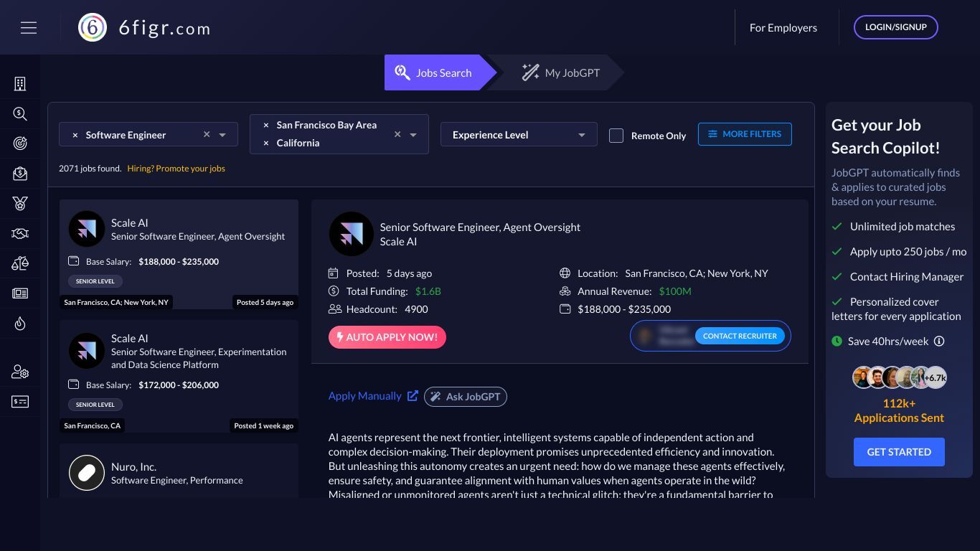Viewport: 980px width, 551px height.
Task: Click CONTACT RECRUITER button
Action: (740, 336)
